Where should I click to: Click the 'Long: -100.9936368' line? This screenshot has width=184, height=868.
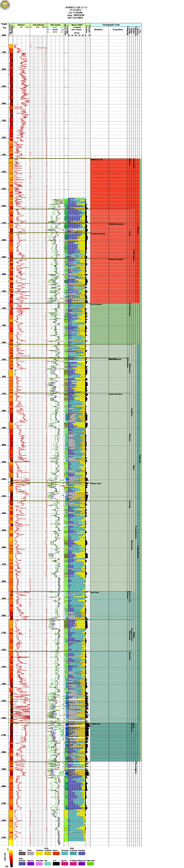coord(76,15)
